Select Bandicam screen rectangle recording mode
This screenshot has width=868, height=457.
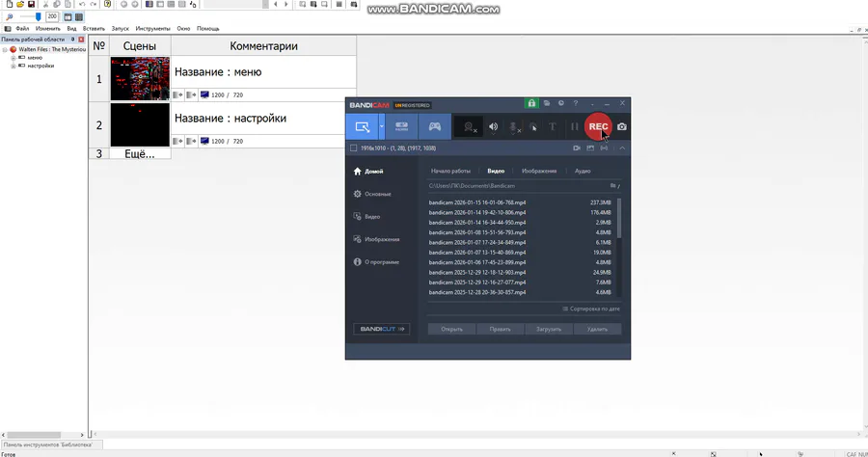coord(362,126)
